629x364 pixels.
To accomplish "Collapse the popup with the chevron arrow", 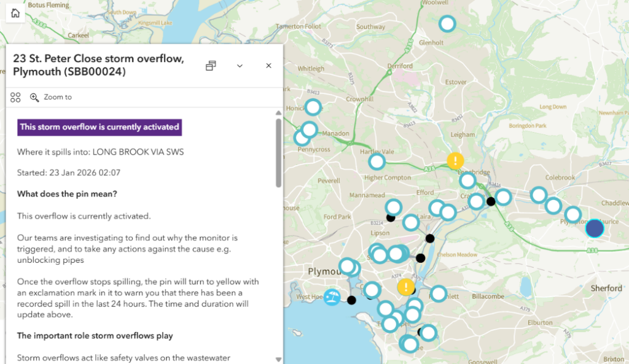I will (x=240, y=66).
